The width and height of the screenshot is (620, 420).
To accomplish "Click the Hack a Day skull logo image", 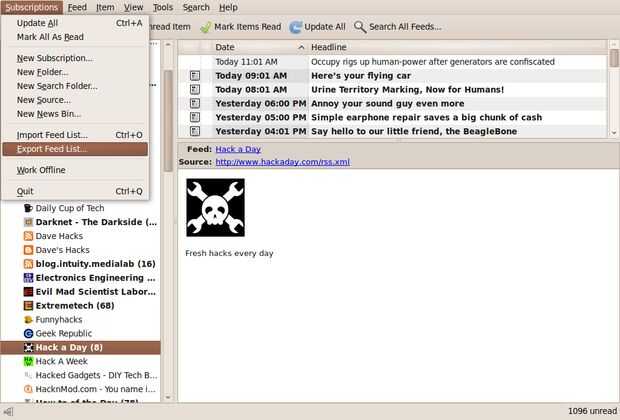I will pos(215,208).
